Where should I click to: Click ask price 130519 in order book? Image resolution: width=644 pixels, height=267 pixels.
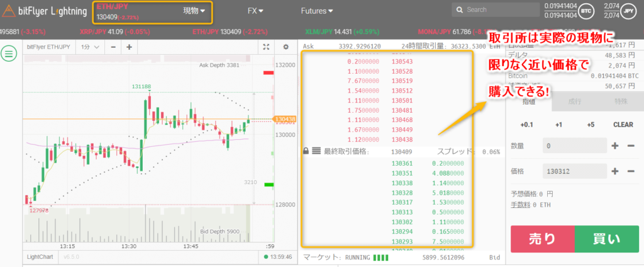pyautogui.click(x=402, y=81)
